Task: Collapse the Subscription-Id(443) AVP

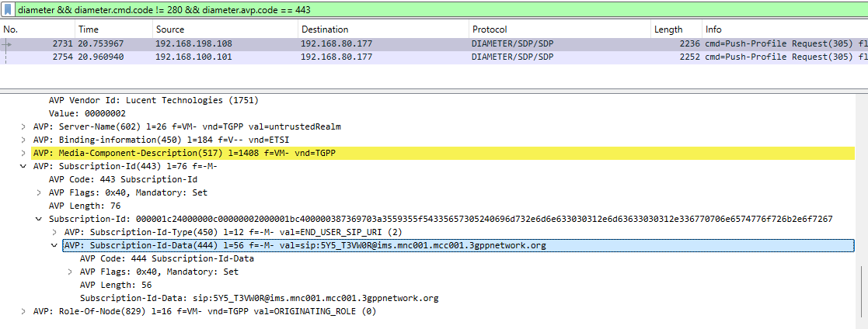Action: click(x=23, y=166)
